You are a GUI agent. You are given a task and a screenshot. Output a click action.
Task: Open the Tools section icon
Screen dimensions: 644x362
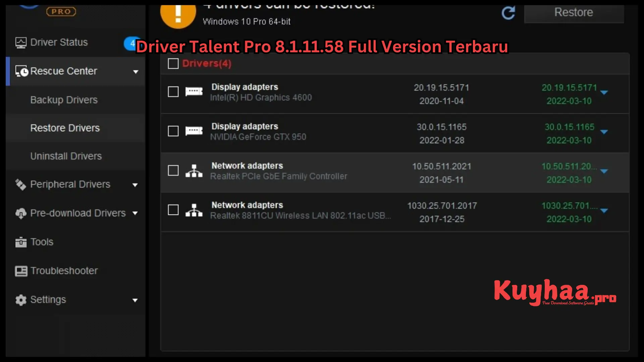coord(21,242)
